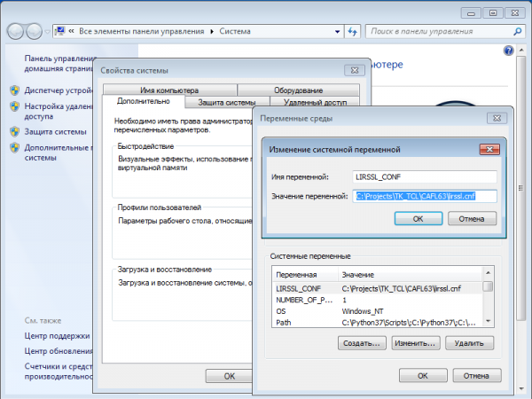Click the Значение переменной text field
532x399 pixels.
point(425,197)
